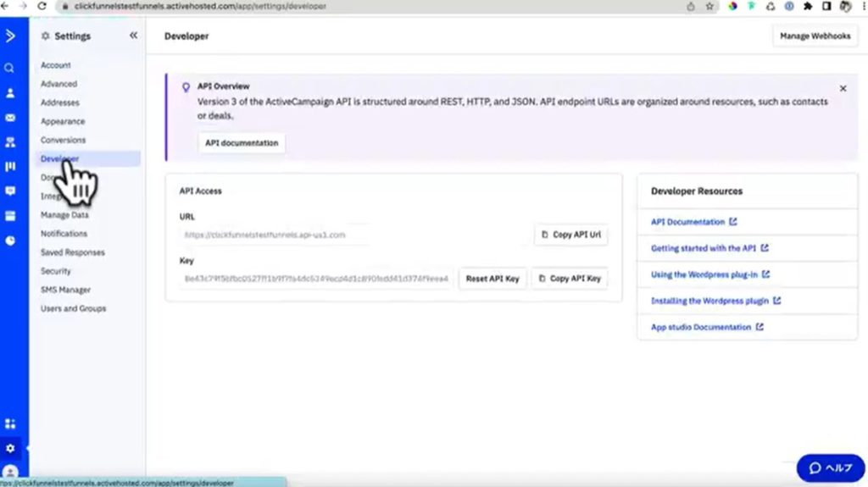Open the Getting started with the API link

click(704, 248)
